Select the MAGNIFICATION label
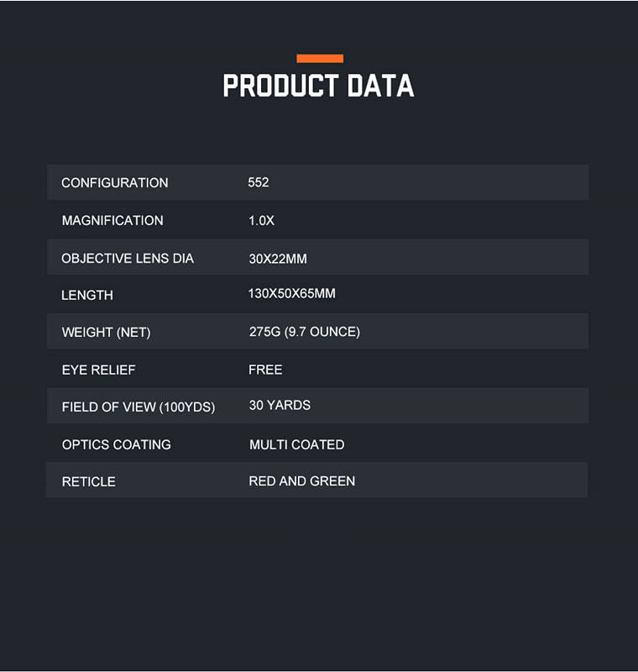This screenshot has height=672, width=638. click(x=112, y=220)
